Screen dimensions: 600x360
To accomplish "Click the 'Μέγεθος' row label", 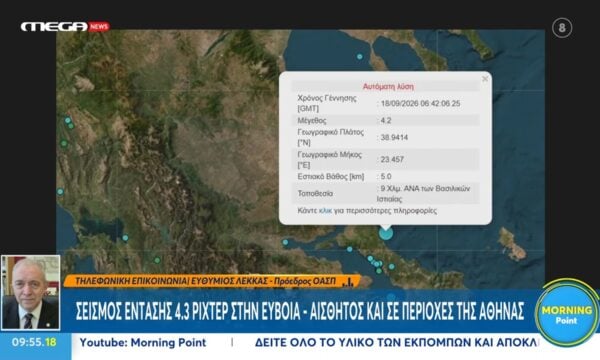I will click(312, 121).
